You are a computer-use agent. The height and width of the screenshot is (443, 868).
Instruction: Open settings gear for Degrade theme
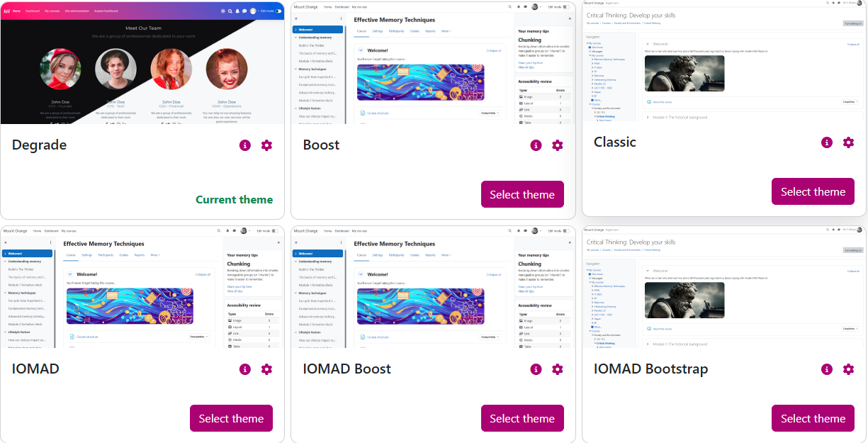[x=266, y=145]
